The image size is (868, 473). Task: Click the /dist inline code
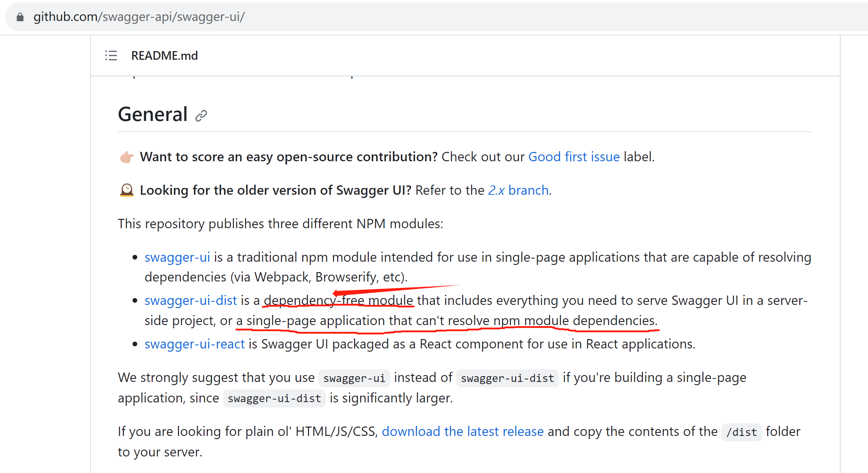click(x=741, y=432)
